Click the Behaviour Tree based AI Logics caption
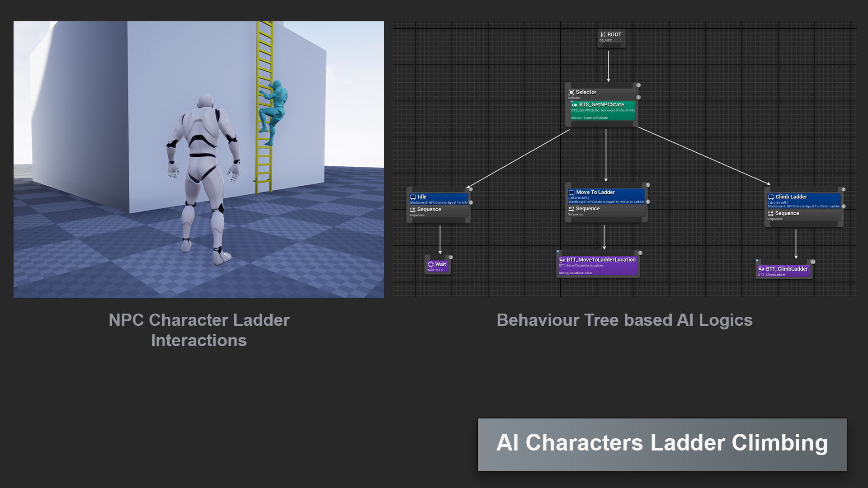 (x=624, y=320)
